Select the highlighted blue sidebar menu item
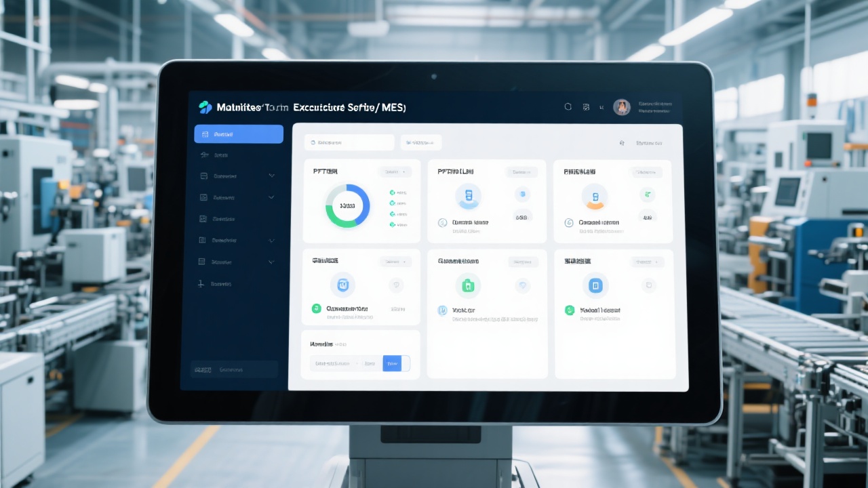 click(239, 134)
